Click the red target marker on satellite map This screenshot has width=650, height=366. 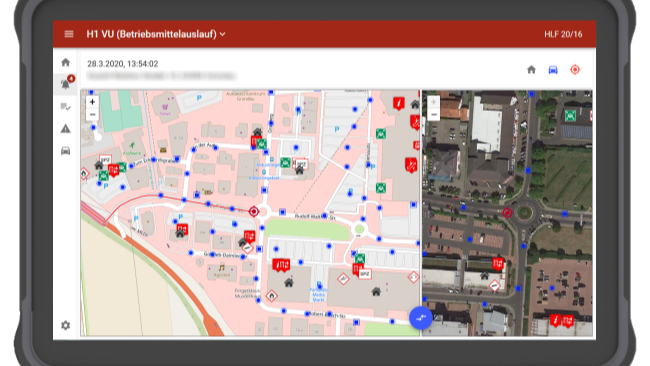click(x=507, y=213)
